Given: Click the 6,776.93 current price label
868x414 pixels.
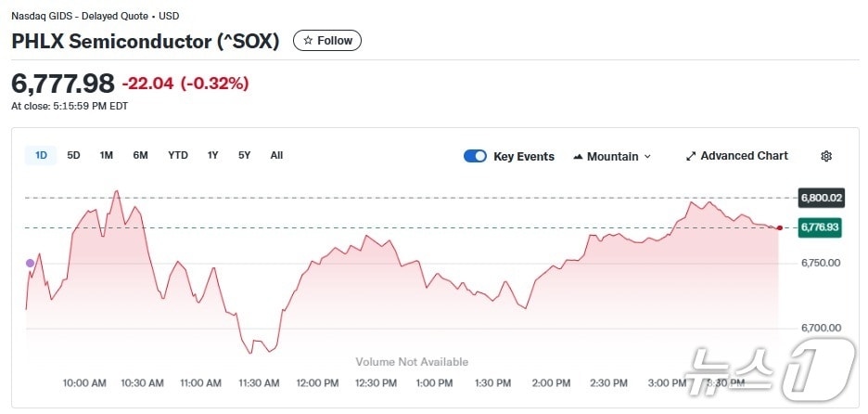Looking at the screenshot, I should pos(820,227).
